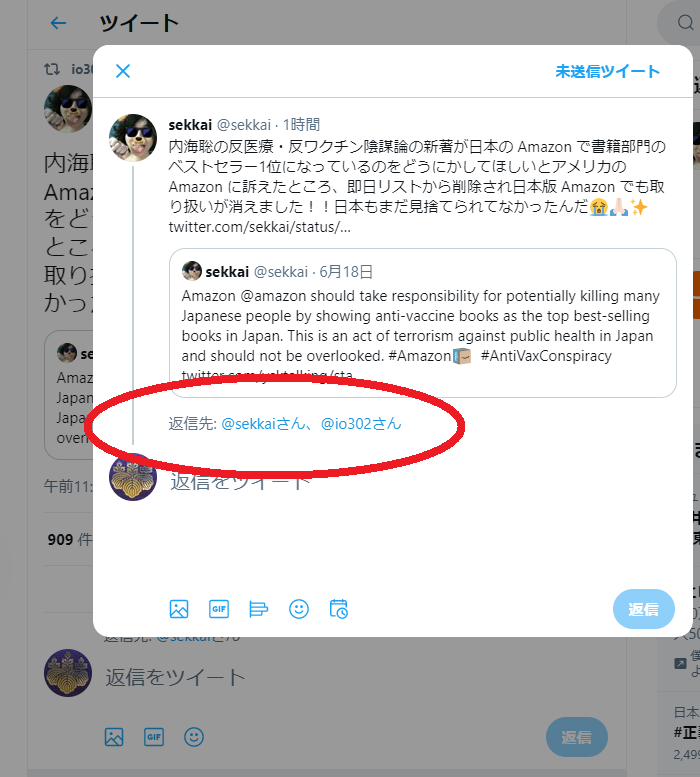The image size is (700, 777).
Task: Open twitter.com/sekkai/status link in tweet
Action: tap(260, 227)
